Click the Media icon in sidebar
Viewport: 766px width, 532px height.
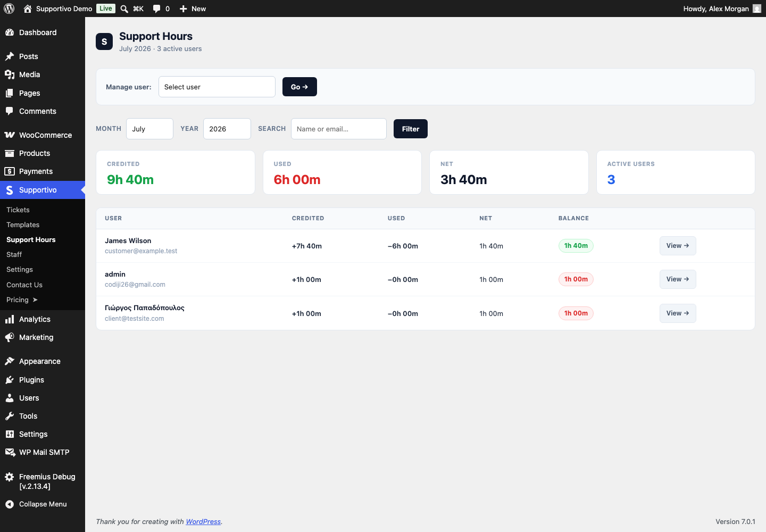tap(10, 74)
